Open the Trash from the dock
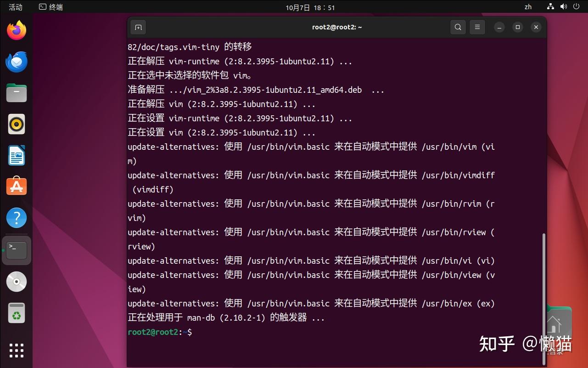This screenshot has width=588, height=368. click(x=16, y=313)
